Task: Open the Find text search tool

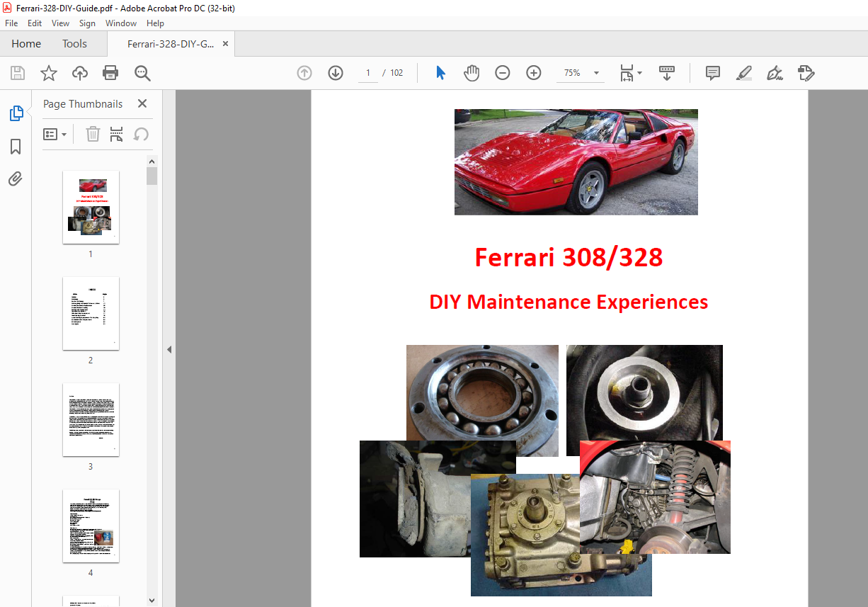Action: [x=142, y=73]
